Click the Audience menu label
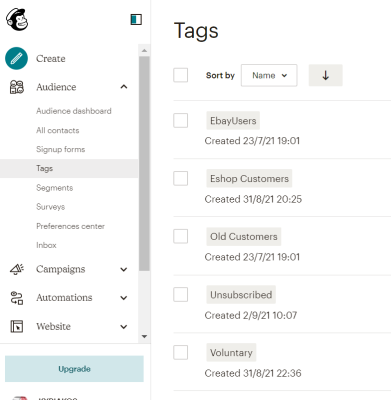Image resolution: width=391 pixels, height=400 pixels. [x=56, y=87]
